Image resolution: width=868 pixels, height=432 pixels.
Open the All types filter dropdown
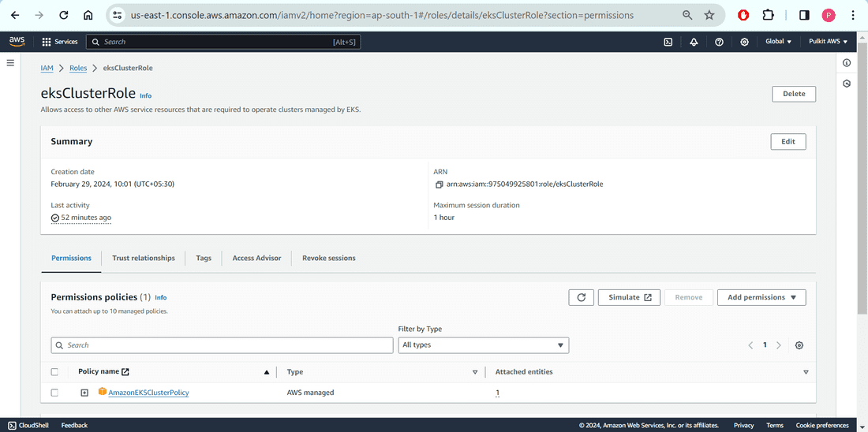click(483, 345)
